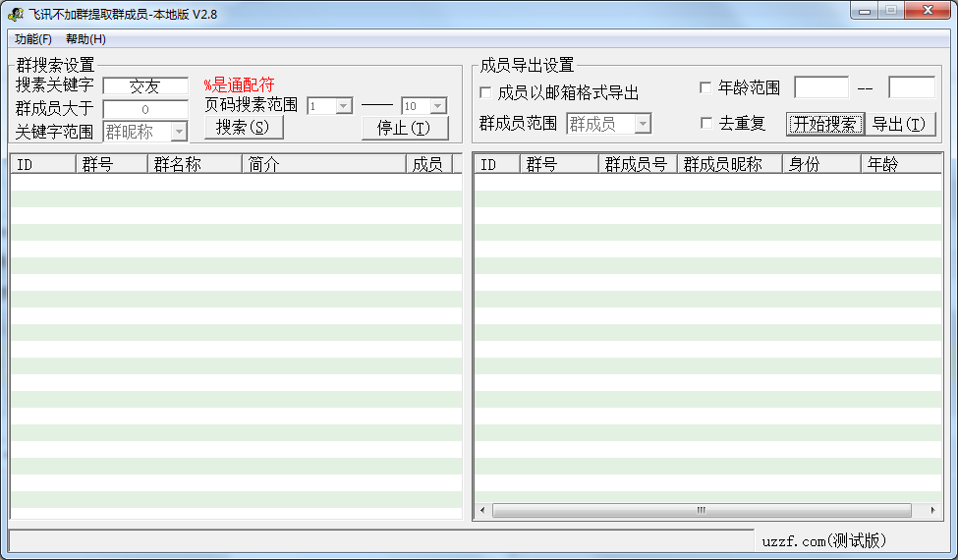Click the maximum age input field
The height and width of the screenshot is (560, 958).
pyautogui.click(x=912, y=87)
